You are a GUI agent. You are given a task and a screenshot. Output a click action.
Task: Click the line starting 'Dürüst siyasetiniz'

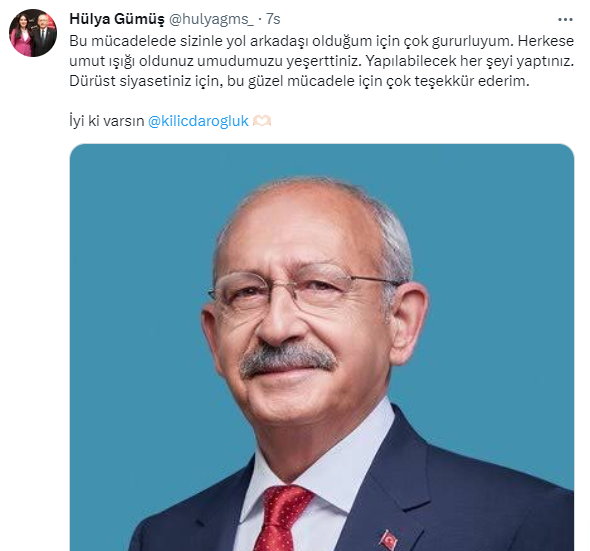(299, 81)
